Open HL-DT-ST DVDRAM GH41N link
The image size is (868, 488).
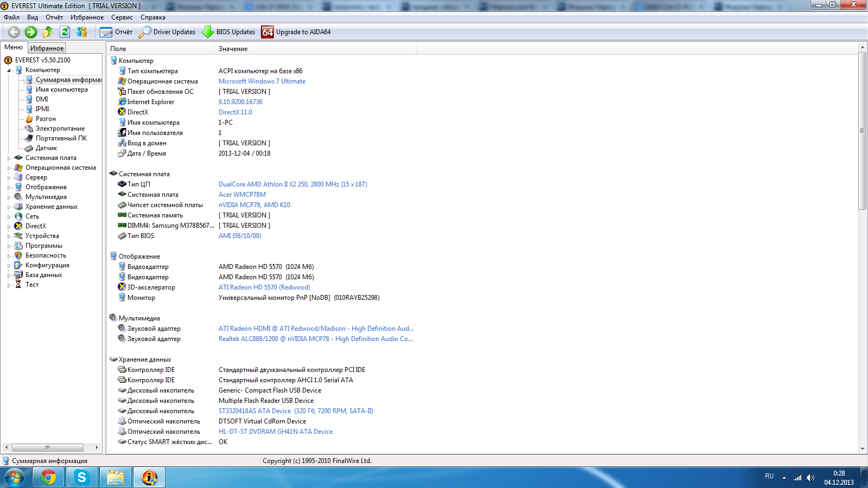pyautogui.click(x=276, y=432)
